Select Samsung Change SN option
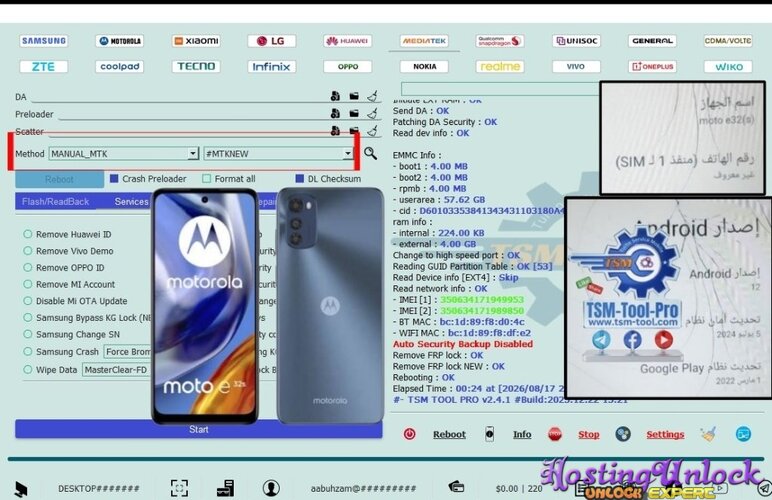Viewport: 772px width, 500px height. tap(28, 334)
